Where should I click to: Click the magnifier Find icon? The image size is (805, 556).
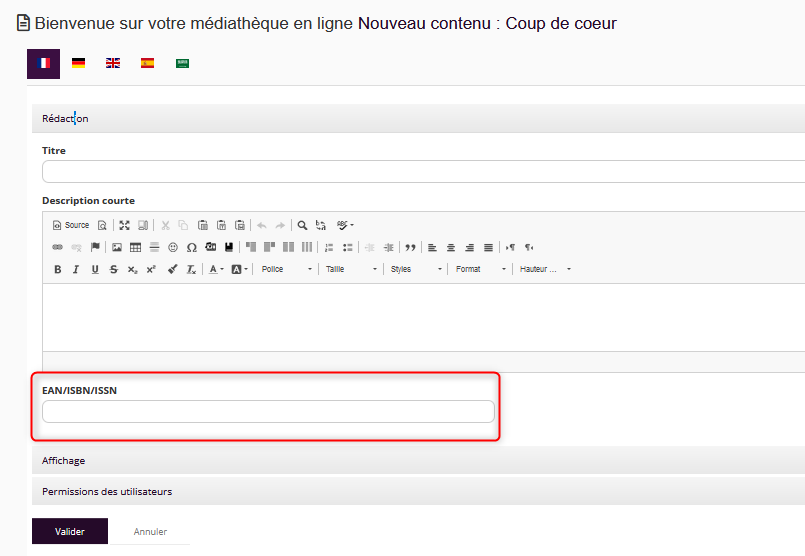point(302,226)
